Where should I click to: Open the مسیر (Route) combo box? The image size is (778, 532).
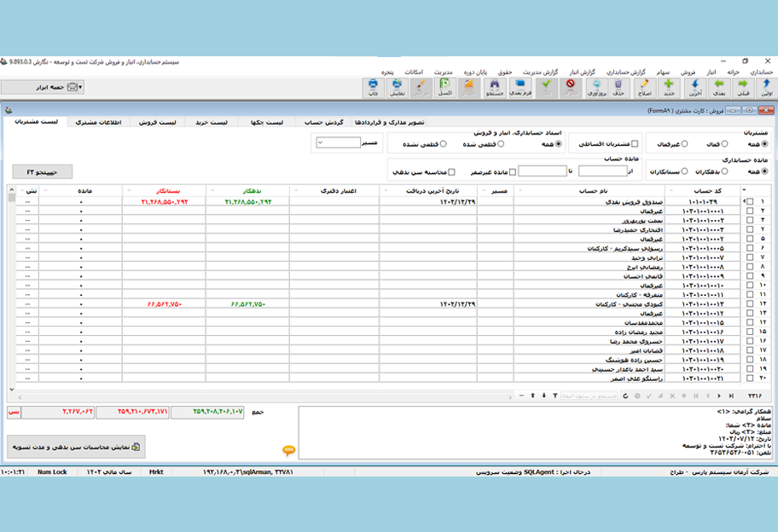[339, 142]
